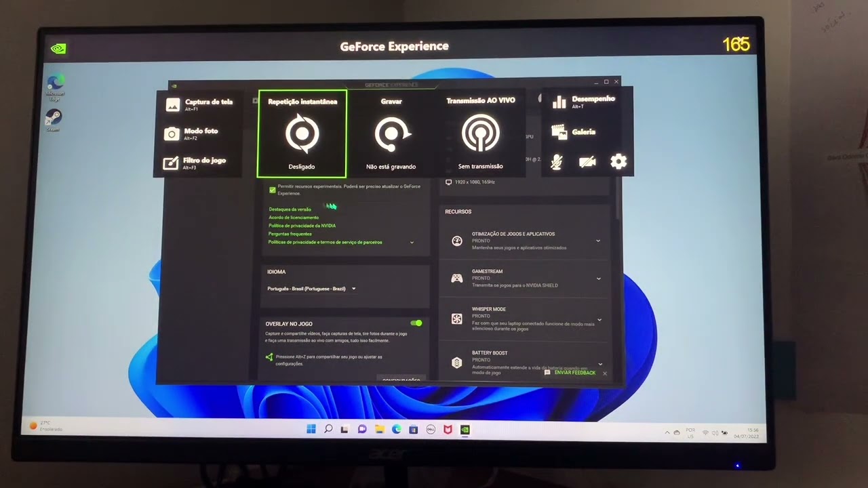Click the Gravar record icon
This screenshot has width=868, height=488.
391,134
